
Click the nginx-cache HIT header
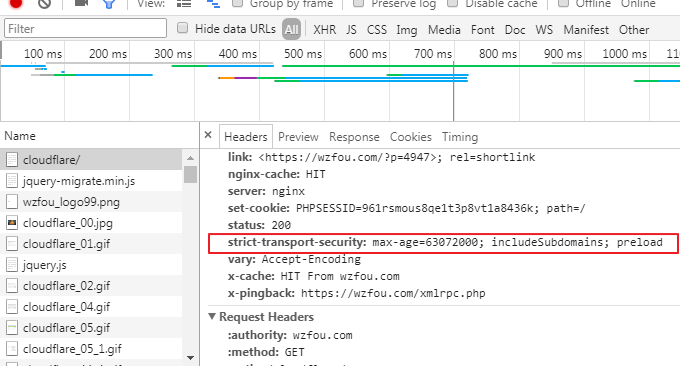tap(276, 174)
